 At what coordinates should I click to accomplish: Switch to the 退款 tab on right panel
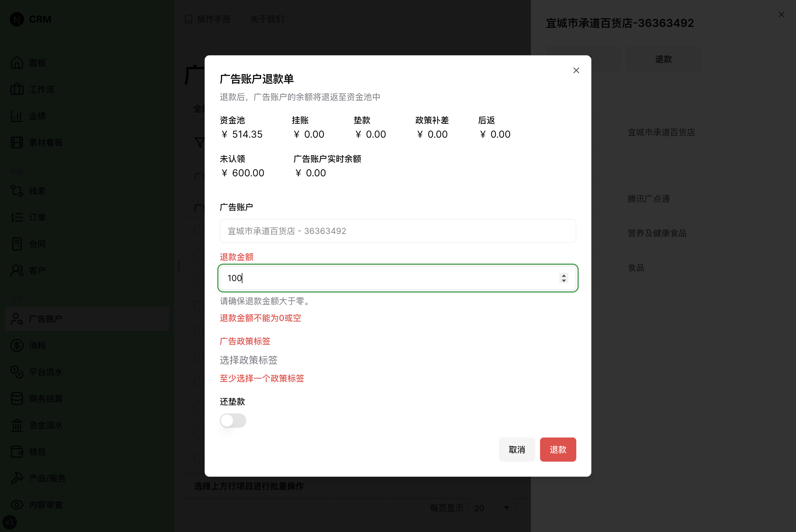(663, 59)
